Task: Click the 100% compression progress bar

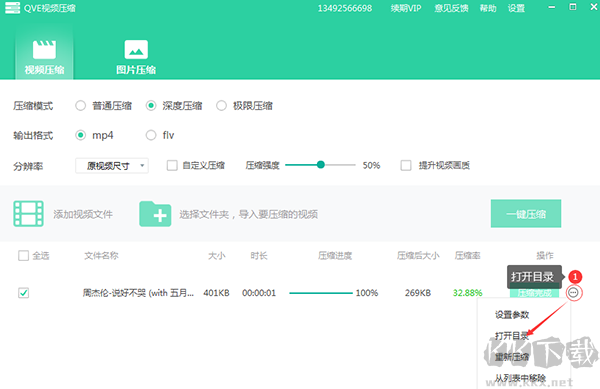Action: (321, 293)
